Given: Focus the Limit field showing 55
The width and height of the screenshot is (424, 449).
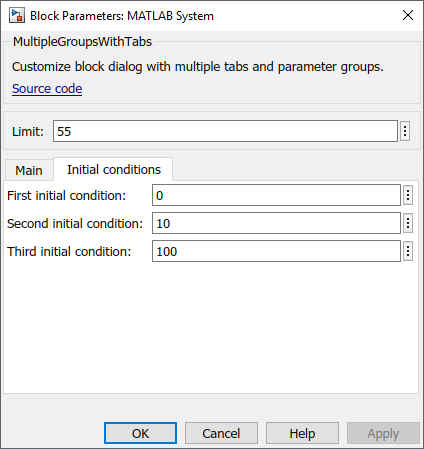Looking at the screenshot, I should (225, 131).
